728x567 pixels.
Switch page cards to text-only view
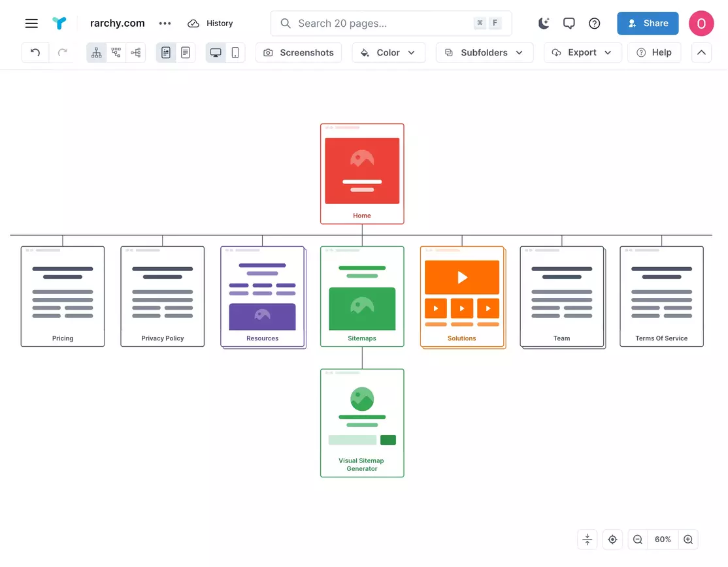(x=186, y=52)
